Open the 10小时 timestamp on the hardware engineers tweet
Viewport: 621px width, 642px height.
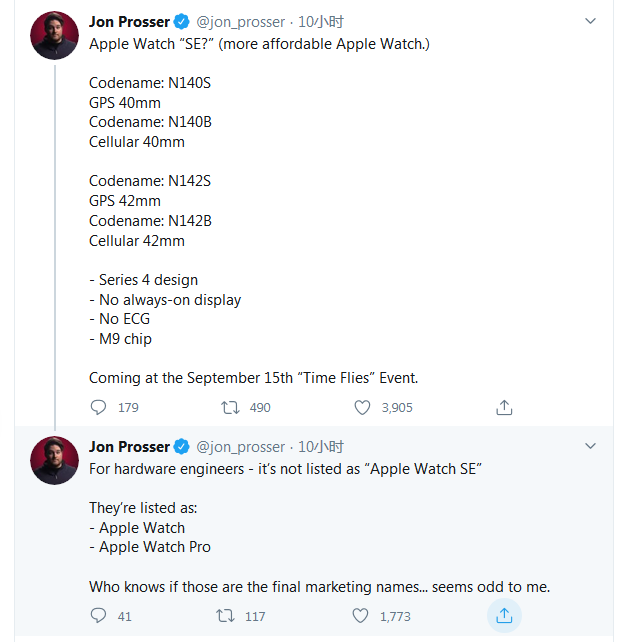321,447
